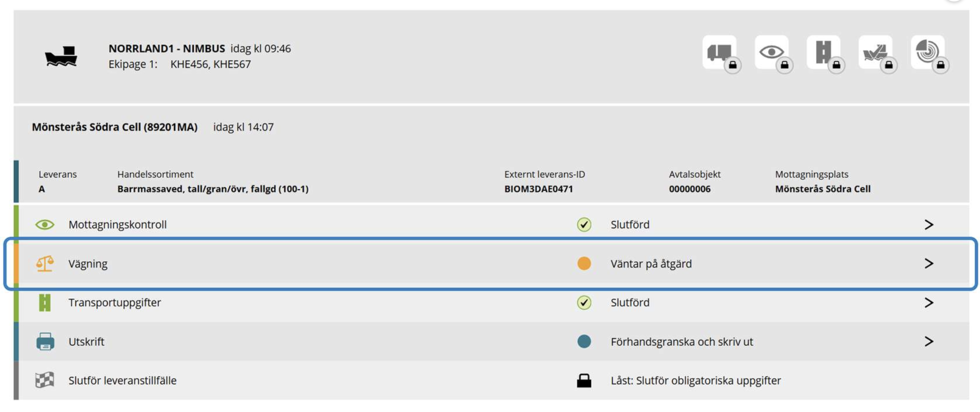Click orange status dot for Väntar på åtgärd
Screen dimensions: 980x412
[x=584, y=263]
